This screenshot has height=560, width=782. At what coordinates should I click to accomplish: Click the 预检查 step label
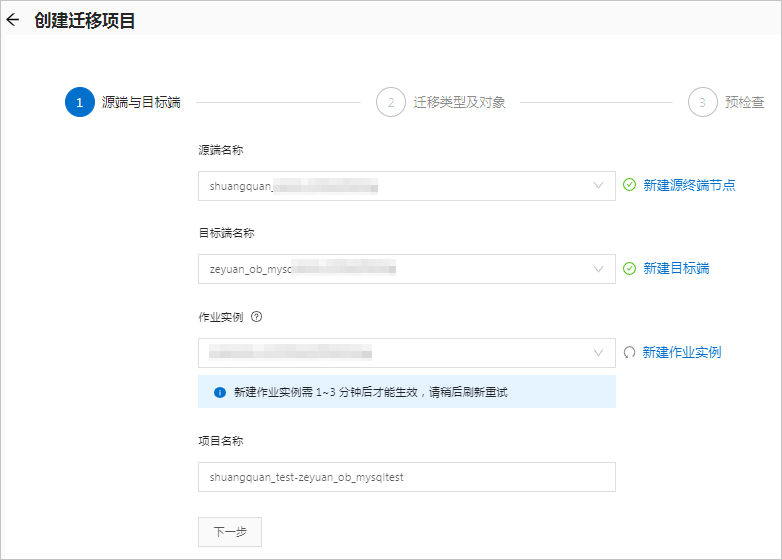745,102
